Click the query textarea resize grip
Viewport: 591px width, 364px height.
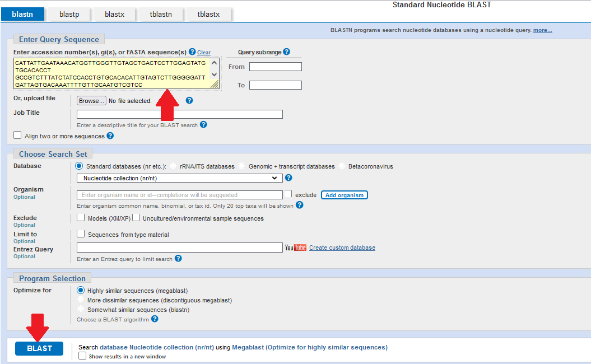[x=215, y=85]
